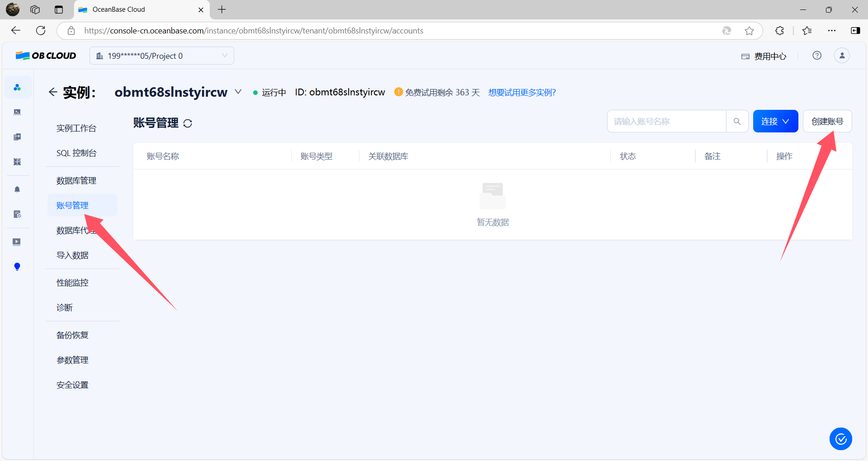Click the 创建账号 button
Screen dimensions: 868x461
click(x=827, y=122)
